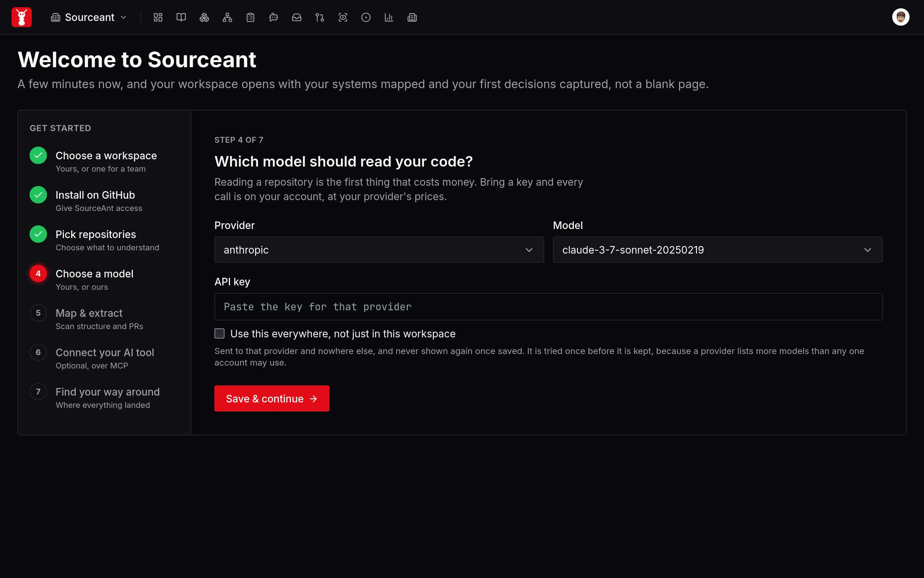Click the step 6 number circle
Screen dimensions: 924x578
pyautogui.click(x=38, y=352)
